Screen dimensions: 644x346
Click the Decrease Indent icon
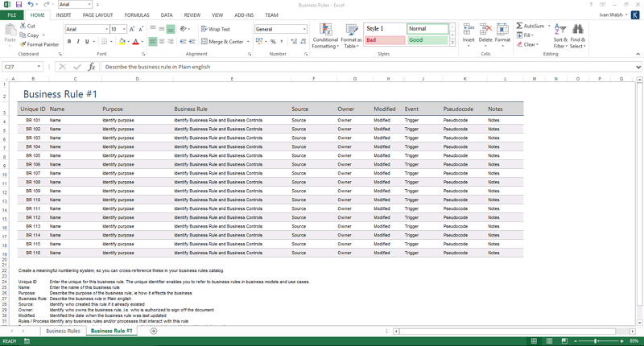pyautogui.click(x=183, y=42)
